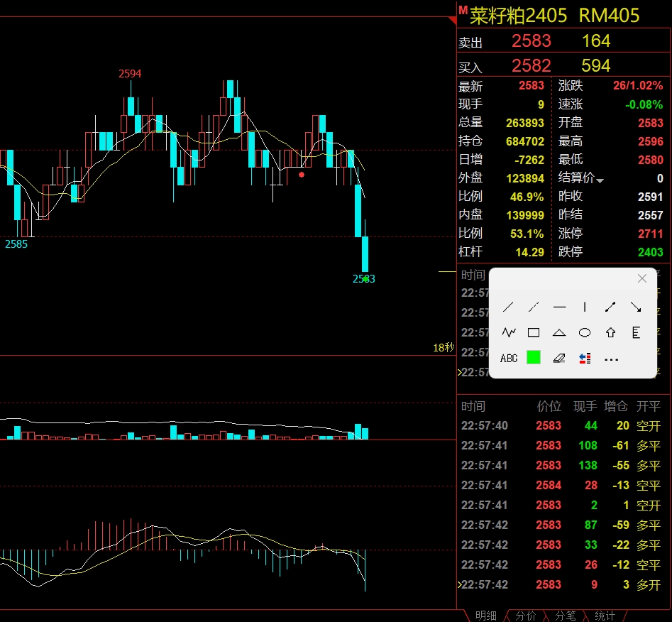
Task: Click the 2585 low price label on chart
Action: pyautogui.click(x=16, y=244)
